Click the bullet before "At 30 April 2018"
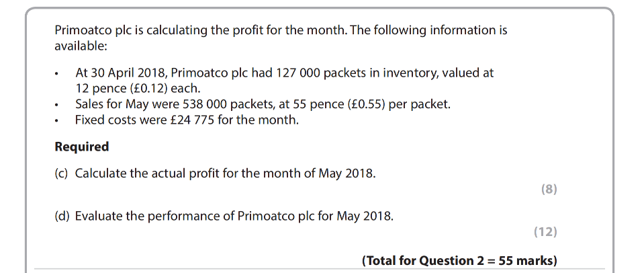The width and height of the screenshot is (644, 273). 58,74
